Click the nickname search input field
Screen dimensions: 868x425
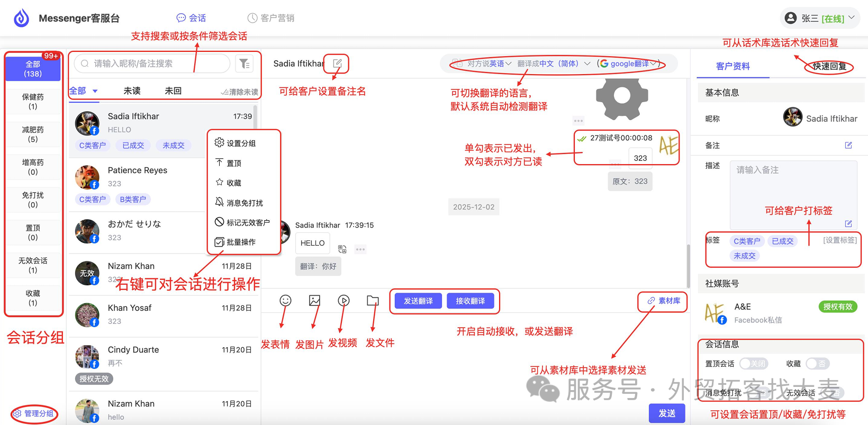click(152, 64)
